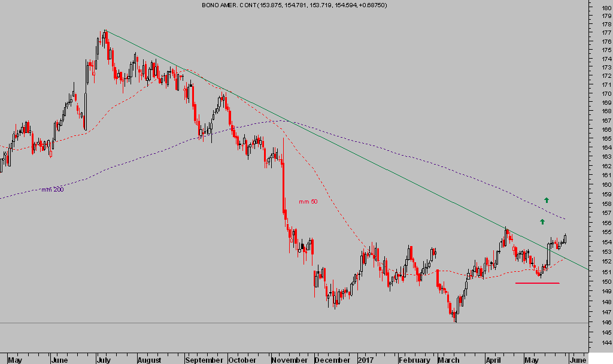Select the 2017 year label
This screenshot has height=364, width=613.
pos(366,360)
